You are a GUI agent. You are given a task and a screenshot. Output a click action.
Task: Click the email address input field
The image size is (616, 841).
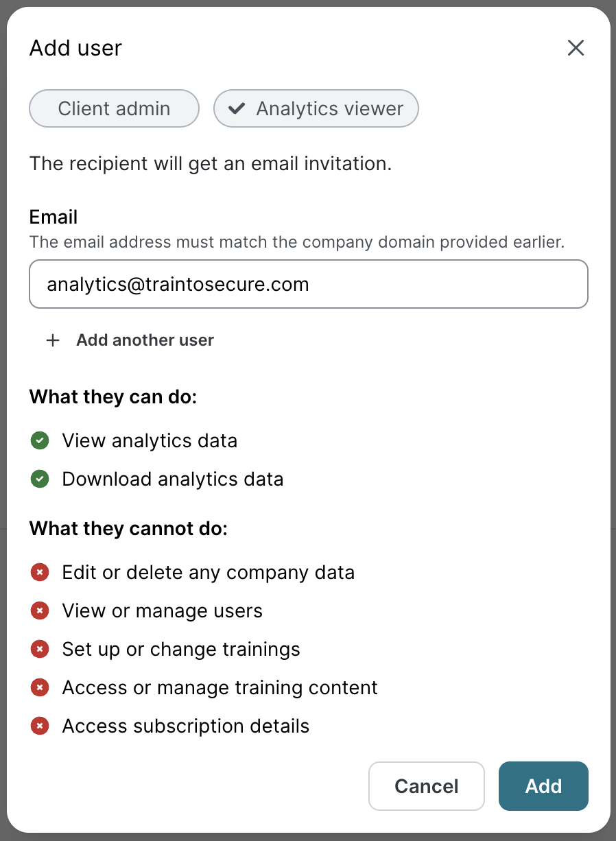(x=309, y=284)
